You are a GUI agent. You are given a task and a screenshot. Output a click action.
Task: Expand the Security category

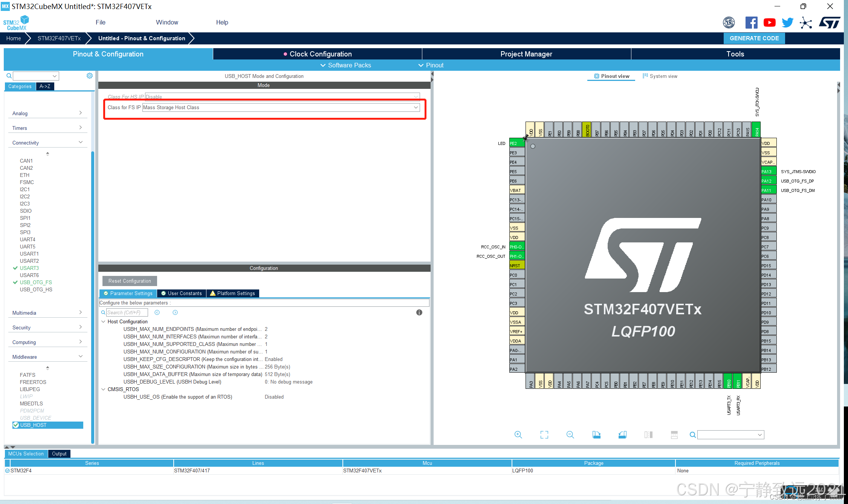(x=47, y=327)
